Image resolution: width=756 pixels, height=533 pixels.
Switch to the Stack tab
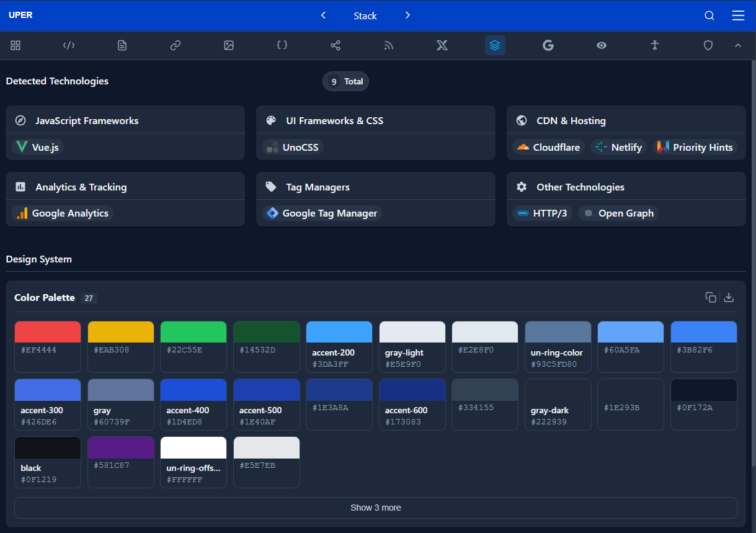point(365,16)
